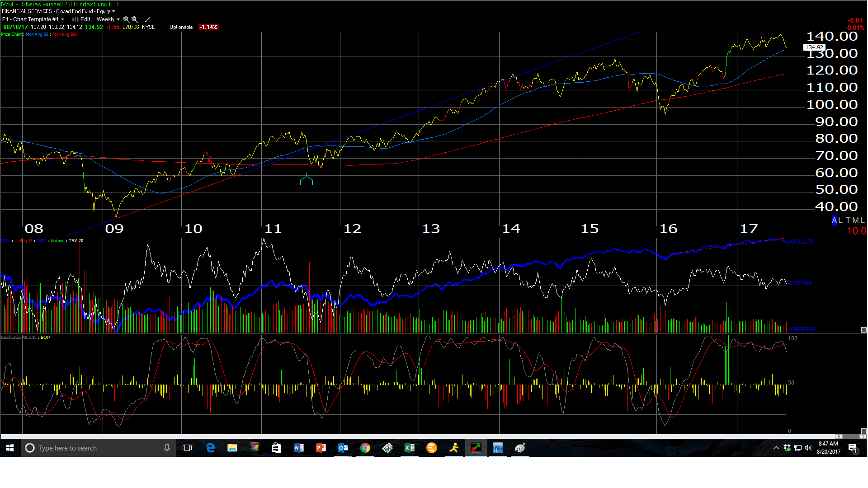The height and width of the screenshot is (488, 868).
Task: Toggle the M scaling option letter
Action: click(x=855, y=221)
